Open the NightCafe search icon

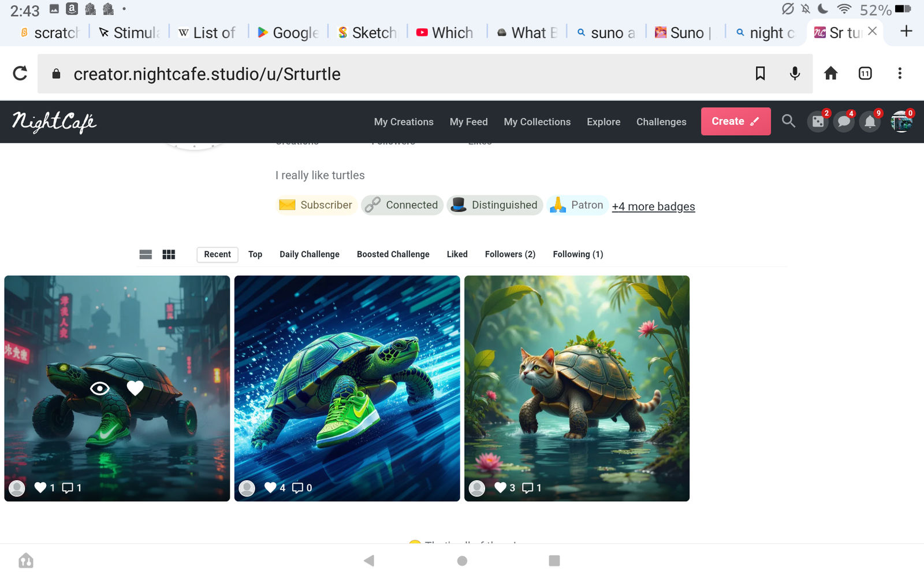(788, 121)
